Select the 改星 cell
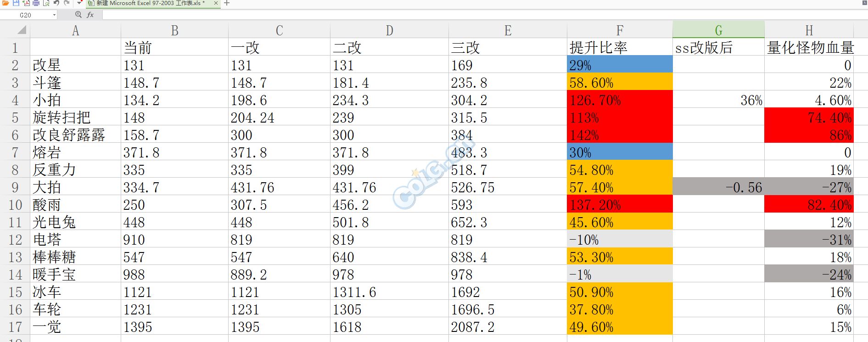The image size is (868, 342). point(75,65)
